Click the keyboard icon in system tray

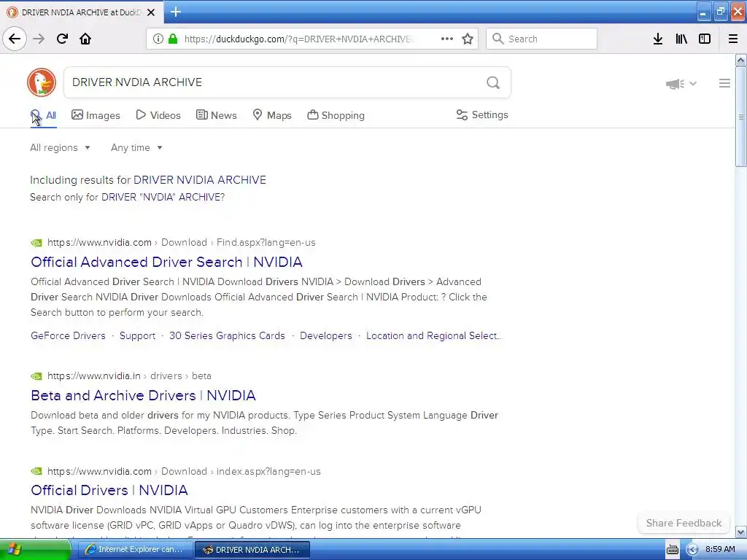[x=672, y=550]
